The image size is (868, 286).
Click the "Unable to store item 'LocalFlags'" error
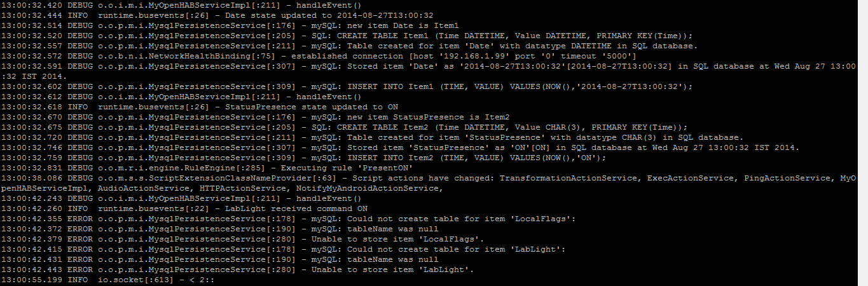[x=397, y=239]
